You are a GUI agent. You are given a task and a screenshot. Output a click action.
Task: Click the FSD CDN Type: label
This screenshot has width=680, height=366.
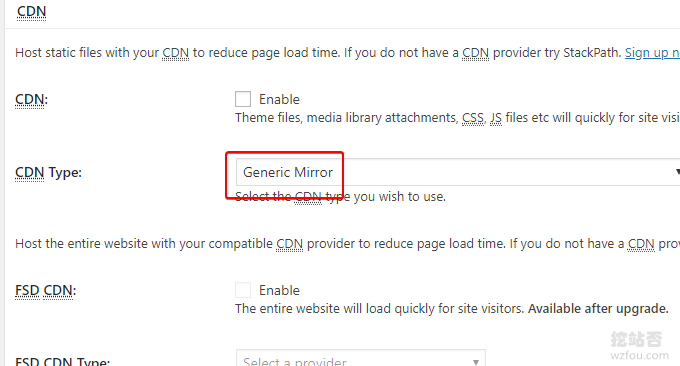coord(62,361)
